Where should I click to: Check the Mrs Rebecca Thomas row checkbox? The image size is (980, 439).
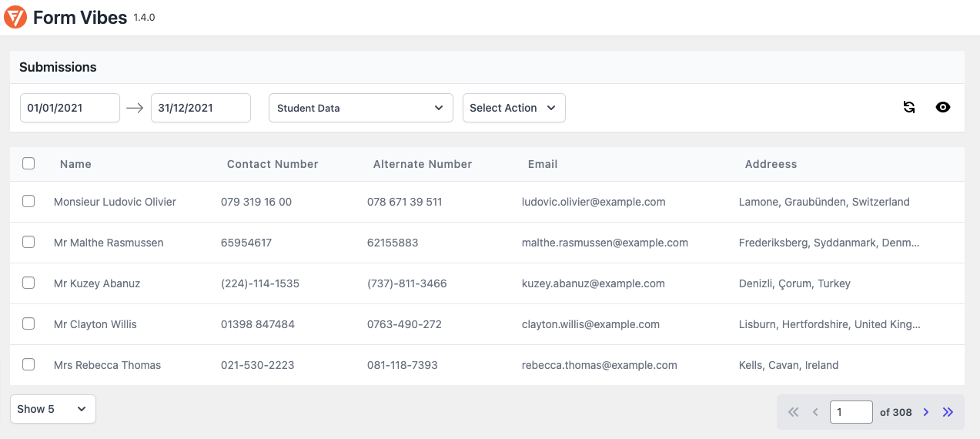(x=28, y=364)
